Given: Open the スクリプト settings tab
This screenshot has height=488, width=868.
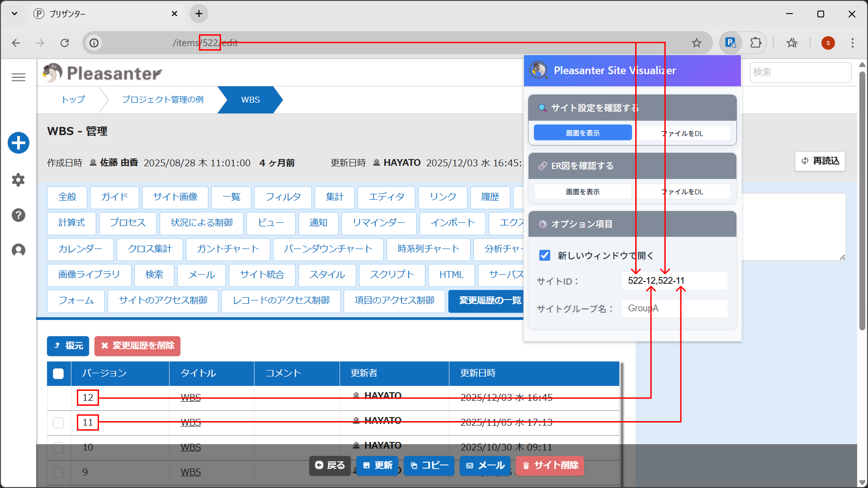Looking at the screenshot, I should tap(392, 275).
